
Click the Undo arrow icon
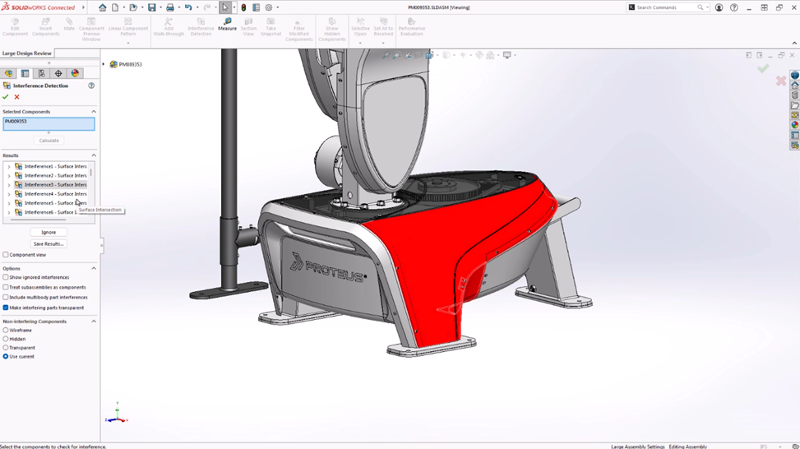coord(188,7)
